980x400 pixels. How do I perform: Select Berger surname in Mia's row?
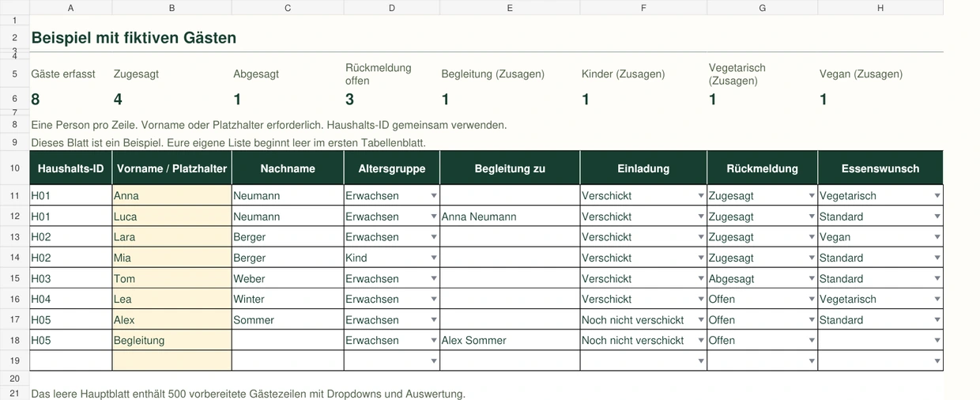[288, 258]
